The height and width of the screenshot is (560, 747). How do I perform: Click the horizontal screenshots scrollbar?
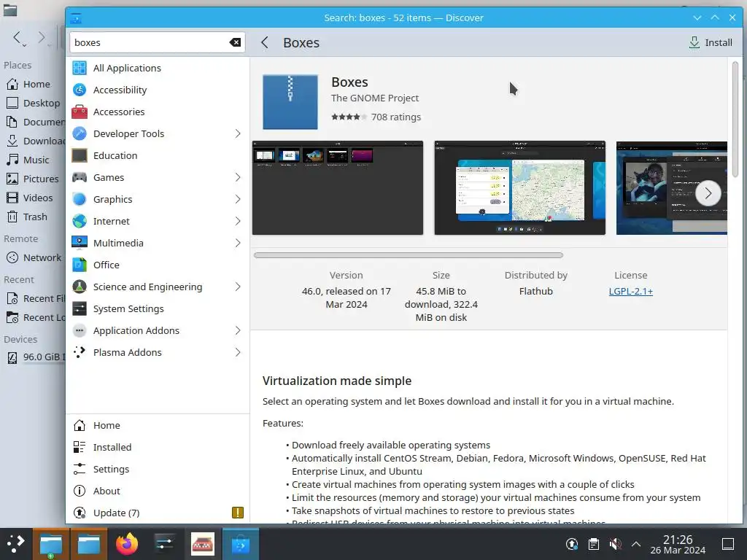pos(409,255)
